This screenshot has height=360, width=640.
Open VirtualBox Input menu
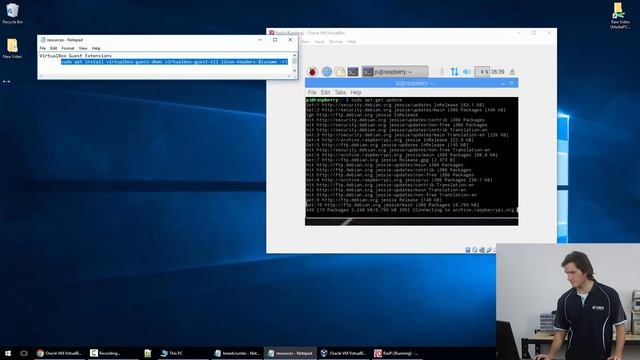[319, 42]
